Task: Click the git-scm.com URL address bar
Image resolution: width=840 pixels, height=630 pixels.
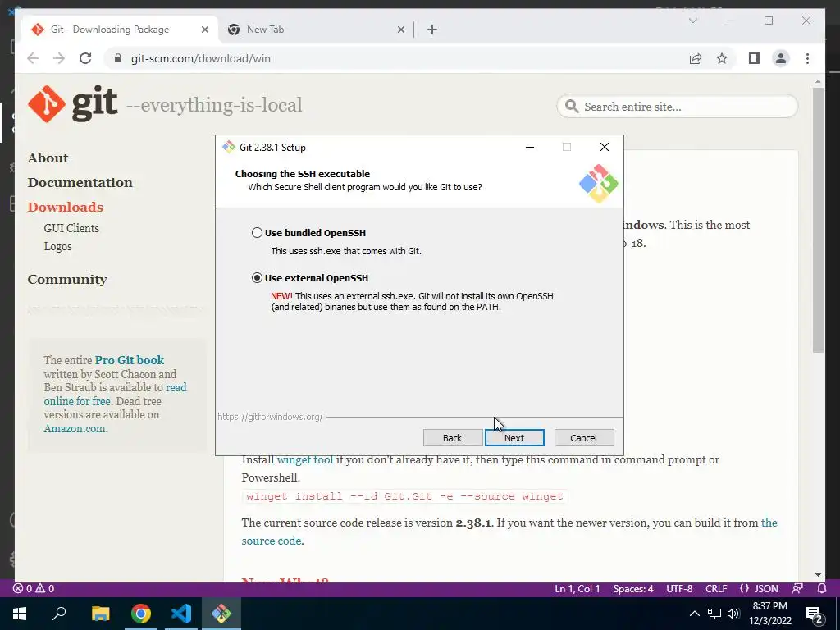Action: 200,58
